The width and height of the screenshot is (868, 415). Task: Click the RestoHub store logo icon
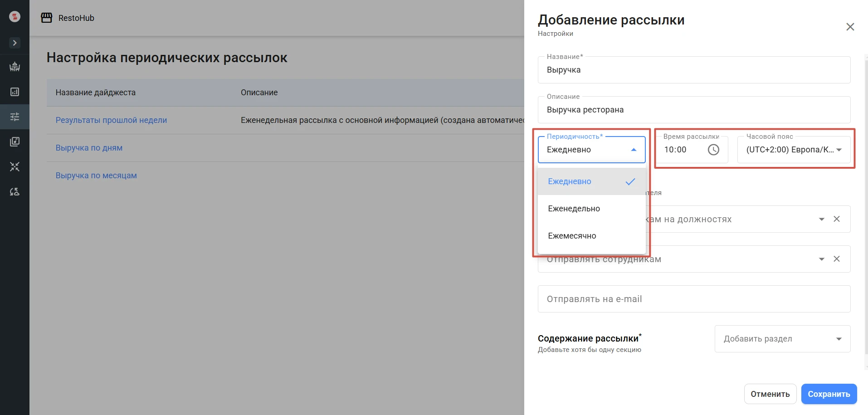[46, 18]
